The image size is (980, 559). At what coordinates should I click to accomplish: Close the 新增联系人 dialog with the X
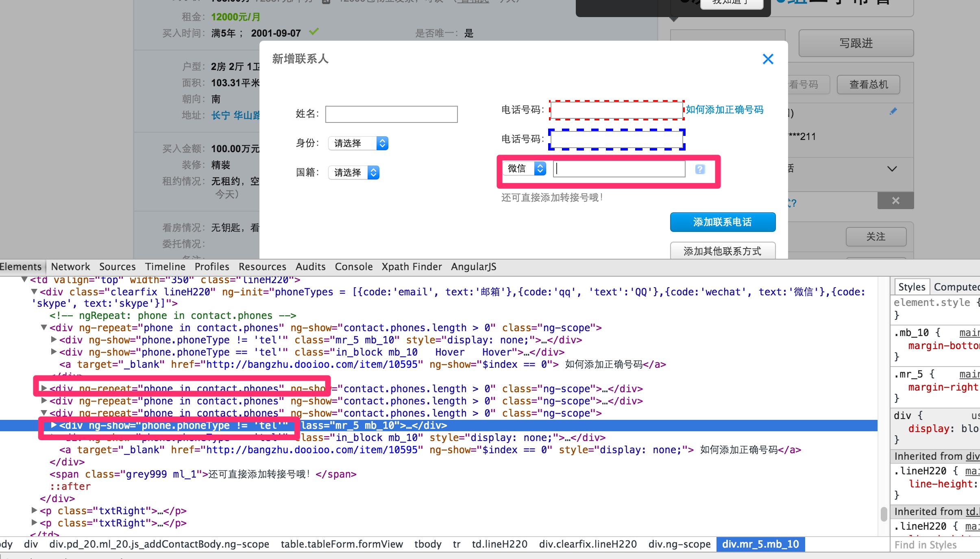click(x=768, y=59)
